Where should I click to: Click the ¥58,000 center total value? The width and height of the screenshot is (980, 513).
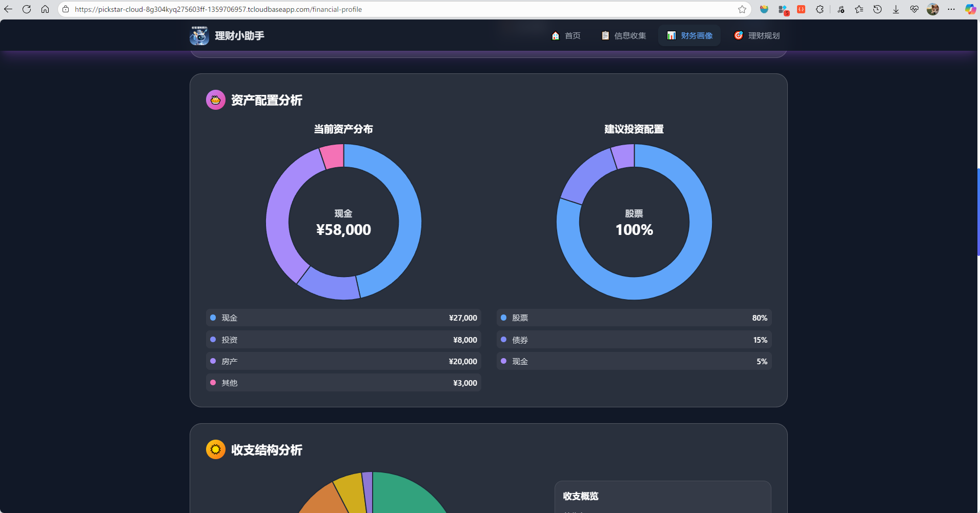pyautogui.click(x=343, y=230)
